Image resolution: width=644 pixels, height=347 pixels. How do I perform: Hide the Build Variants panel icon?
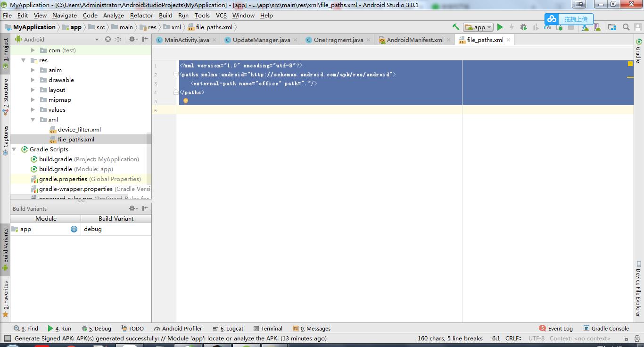tap(145, 208)
